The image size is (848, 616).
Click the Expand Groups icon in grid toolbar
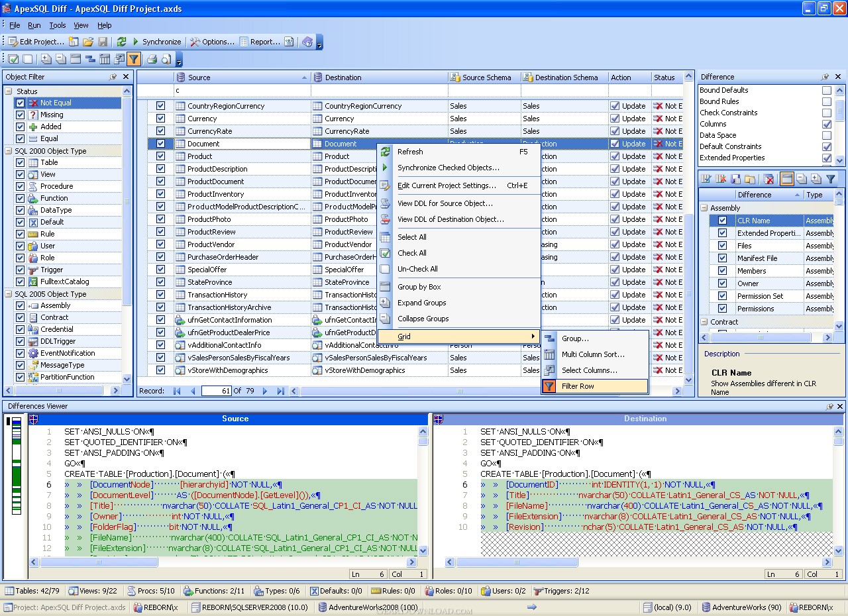tap(46, 59)
